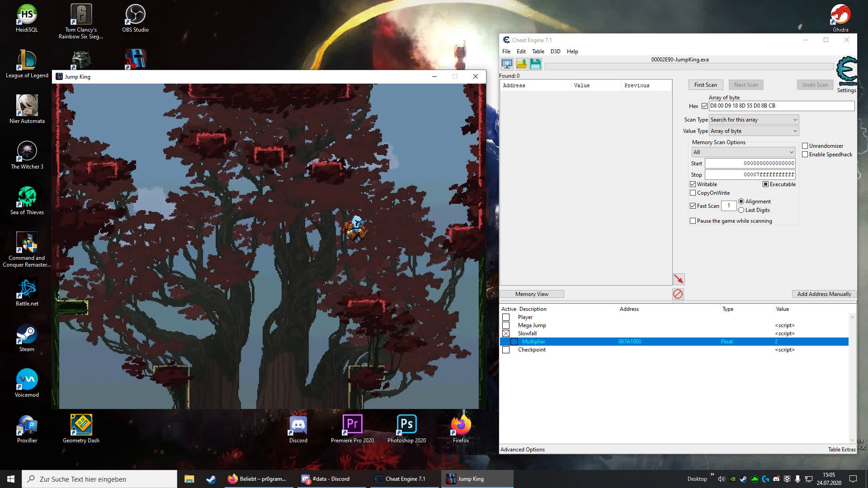Open memory region 'All' dropdown
This screenshot has height=488, width=868.
[743, 152]
